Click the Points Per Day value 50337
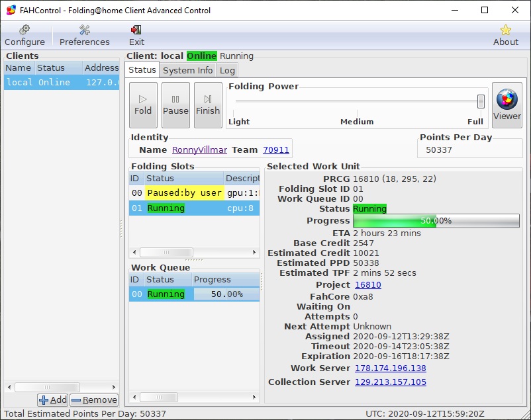Viewport: 531px width, 420px height. (439, 149)
